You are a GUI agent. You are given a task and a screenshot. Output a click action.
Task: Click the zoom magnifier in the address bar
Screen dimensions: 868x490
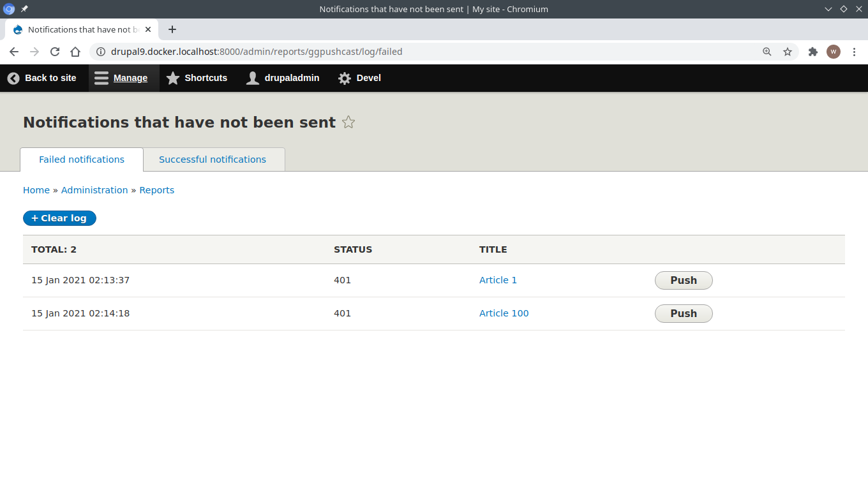(x=767, y=52)
